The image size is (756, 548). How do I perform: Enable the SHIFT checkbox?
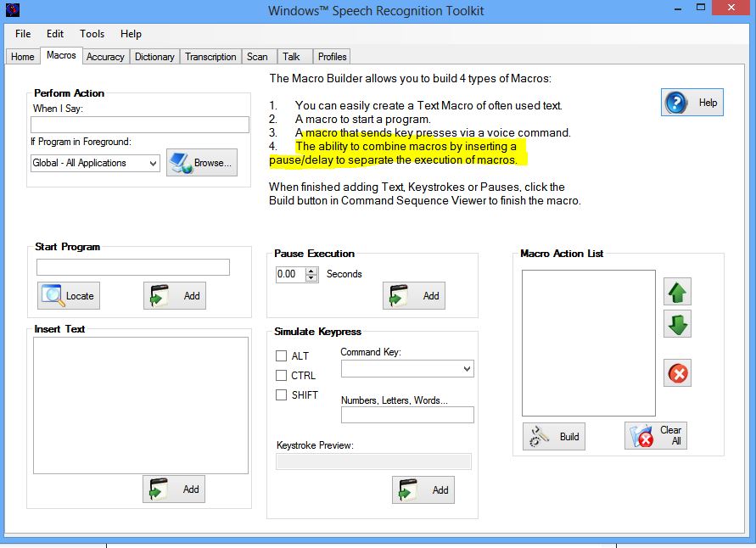pos(281,395)
